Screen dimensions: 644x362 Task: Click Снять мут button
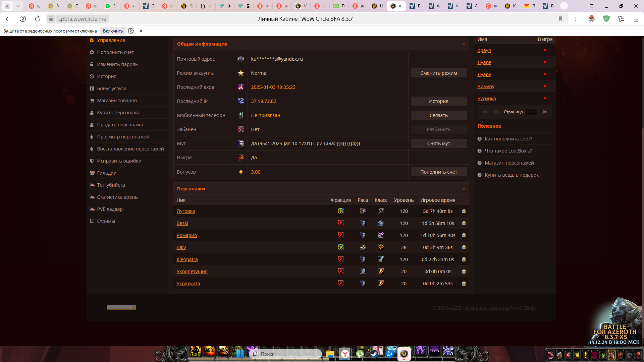(x=439, y=143)
